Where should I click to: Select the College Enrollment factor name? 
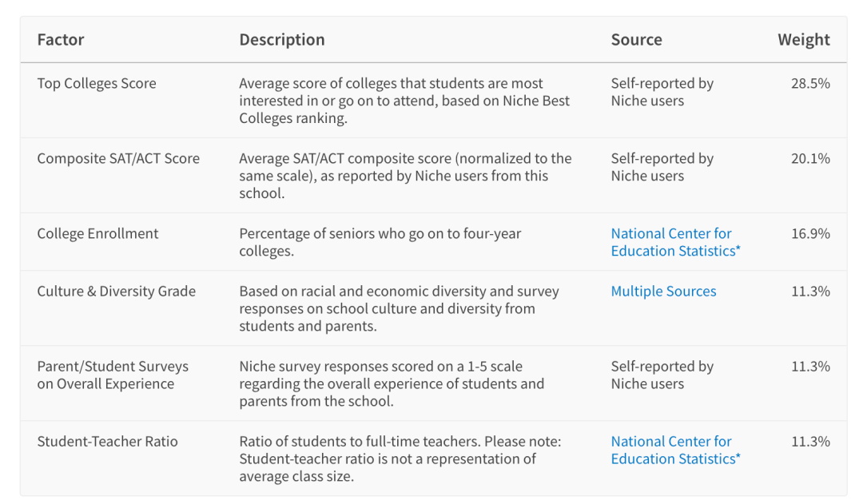[97, 233]
